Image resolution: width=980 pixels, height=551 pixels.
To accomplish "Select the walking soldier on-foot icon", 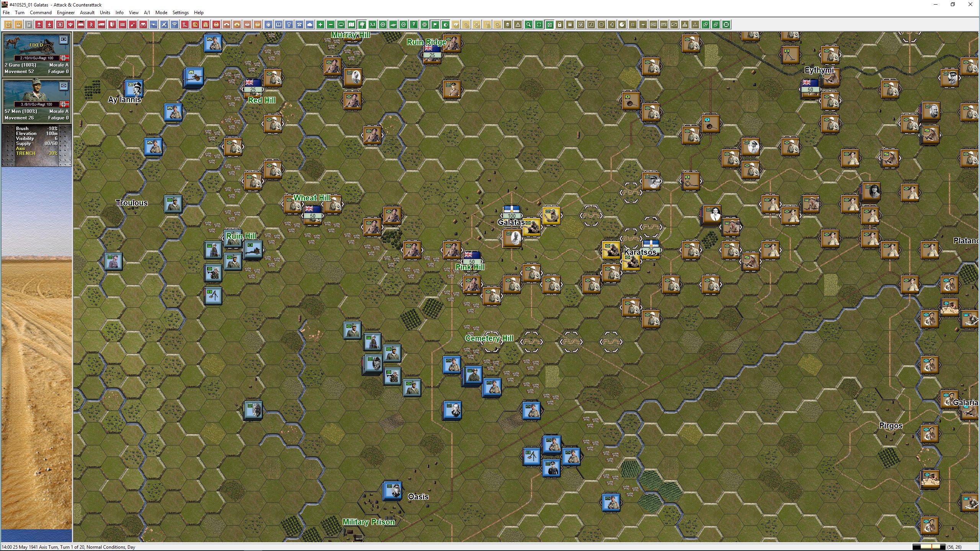I will click(x=91, y=25).
